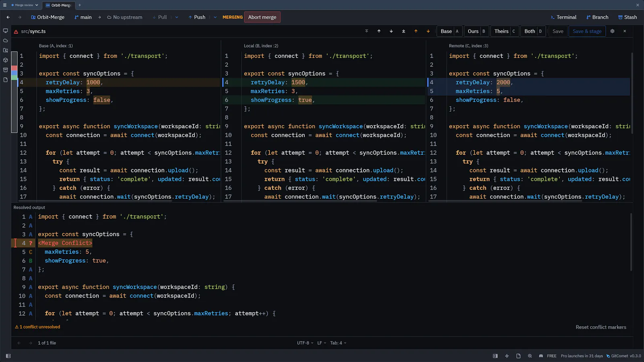Open the hamburger menu in the title bar
This screenshot has height=362, width=644.
point(5,5)
